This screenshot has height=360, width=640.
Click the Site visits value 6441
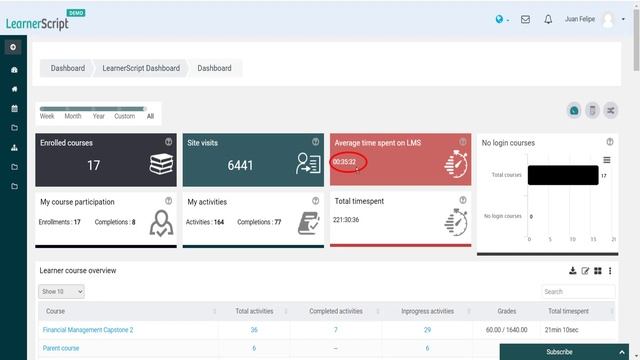240,165
